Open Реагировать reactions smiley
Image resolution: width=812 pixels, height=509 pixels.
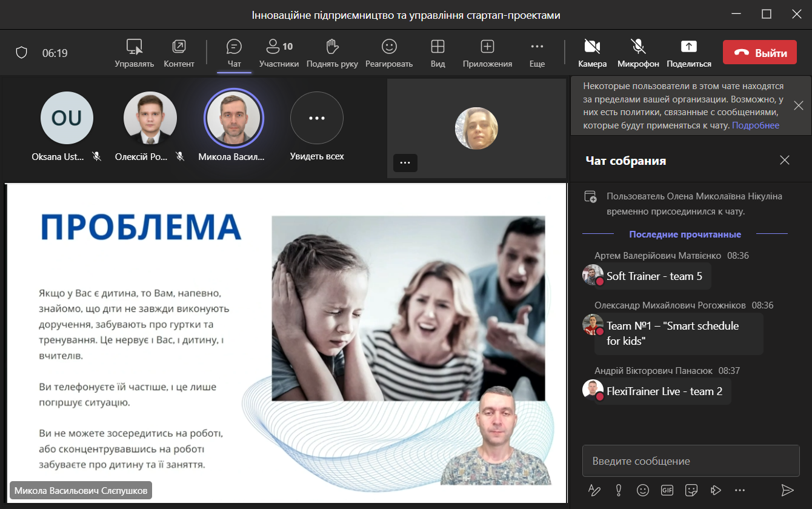(389, 47)
